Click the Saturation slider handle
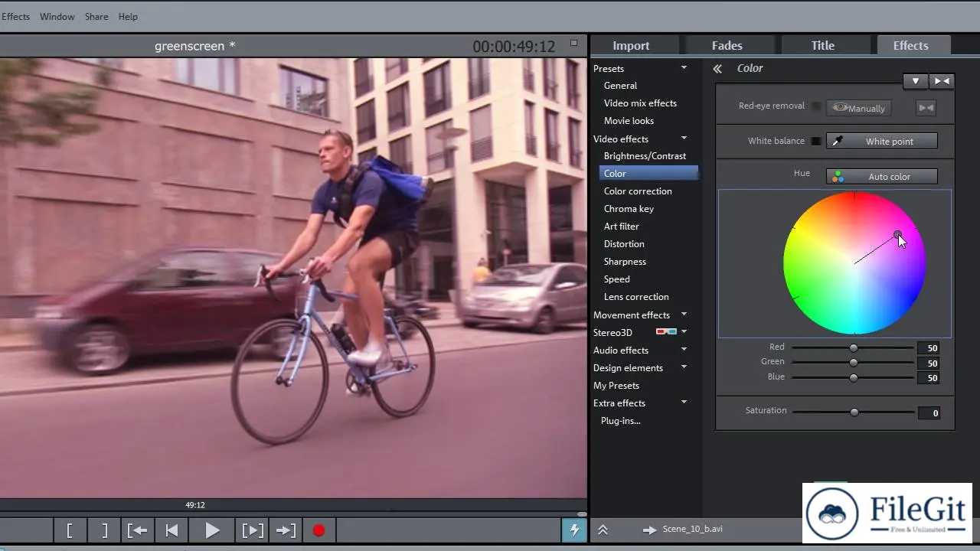Viewport: 980px width, 551px height. pos(854,412)
